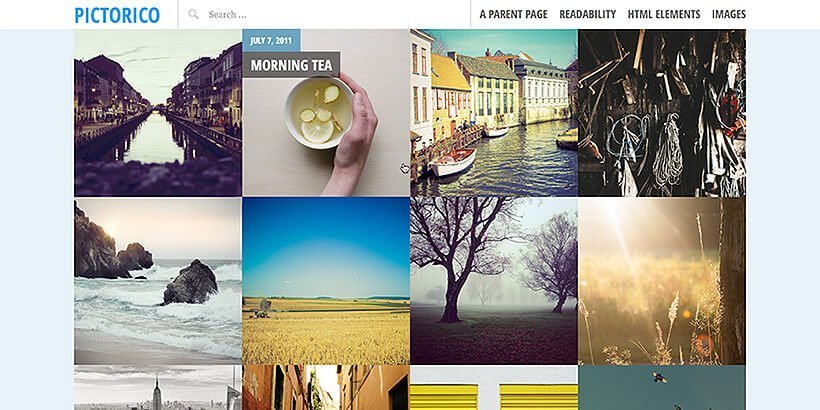Open the flying bird teal sky thumbnail

pos(662,388)
